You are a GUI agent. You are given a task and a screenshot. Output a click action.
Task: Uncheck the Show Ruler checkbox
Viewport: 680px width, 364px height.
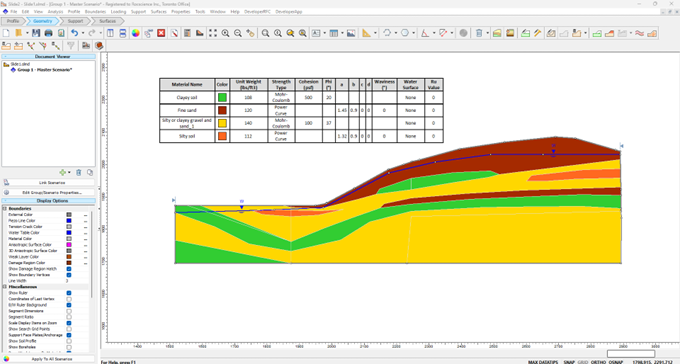(x=69, y=293)
